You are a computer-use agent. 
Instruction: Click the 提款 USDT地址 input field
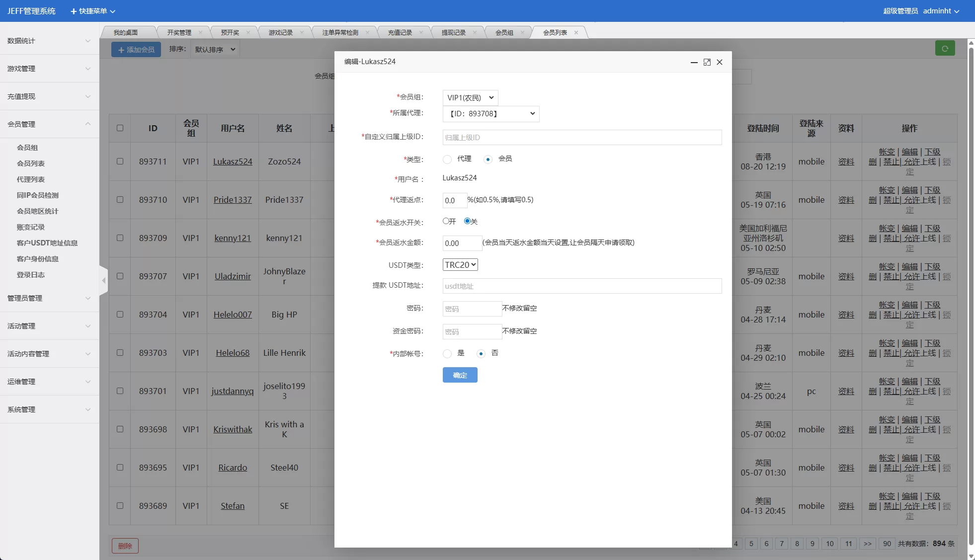[581, 286]
